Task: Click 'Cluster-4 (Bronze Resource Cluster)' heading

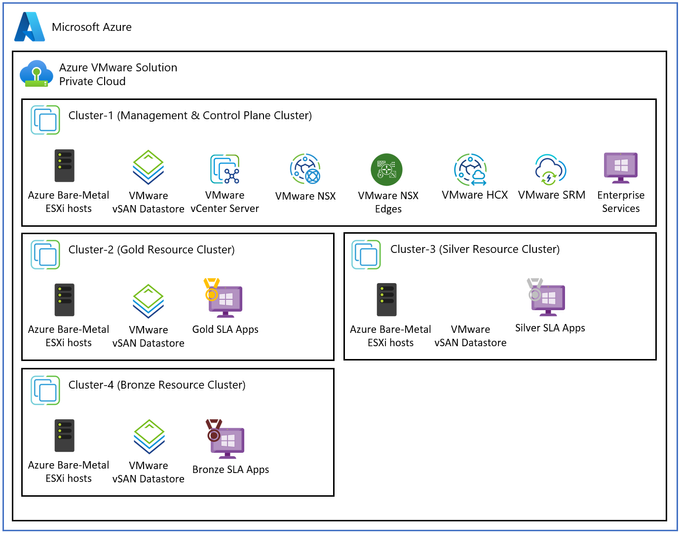Action: click(157, 385)
